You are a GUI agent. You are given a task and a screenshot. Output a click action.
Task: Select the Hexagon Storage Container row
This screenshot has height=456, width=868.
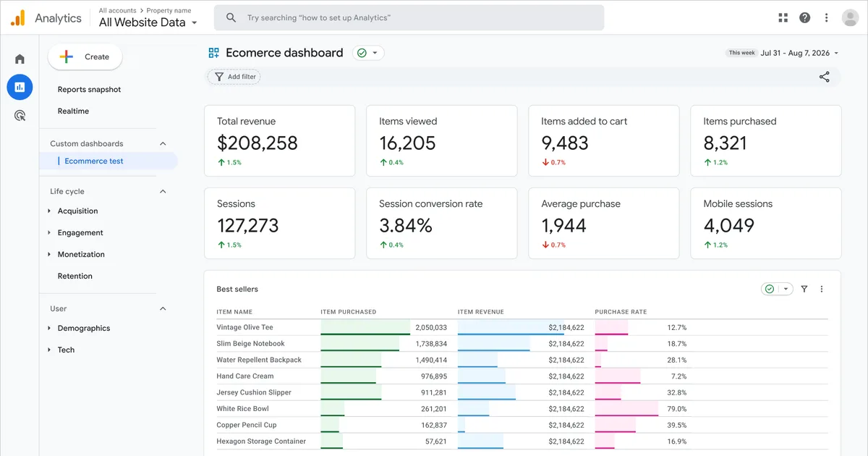(x=522, y=442)
